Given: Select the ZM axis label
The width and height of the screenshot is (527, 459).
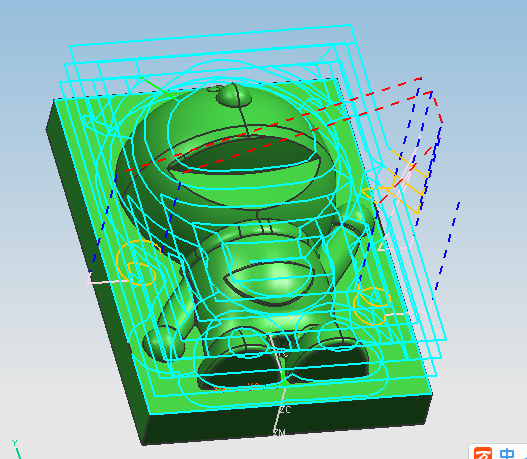Looking at the screenshot, I should (x=279, y=432).
